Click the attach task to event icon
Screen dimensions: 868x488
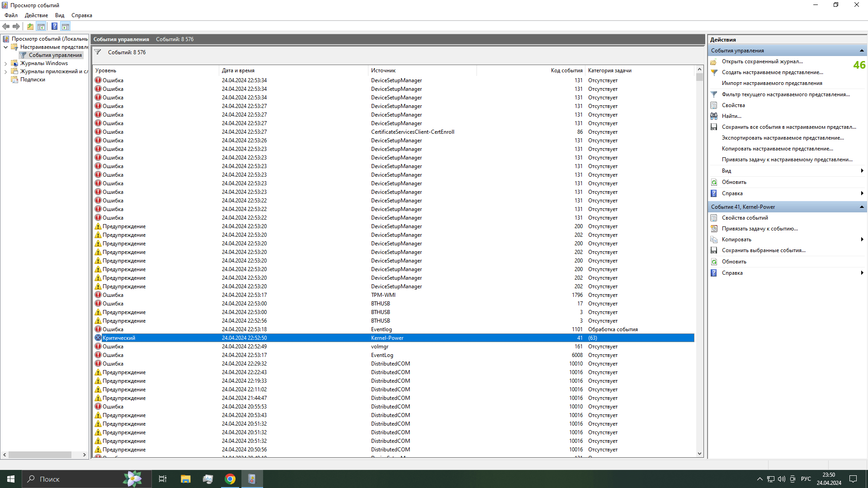point(714,229)
